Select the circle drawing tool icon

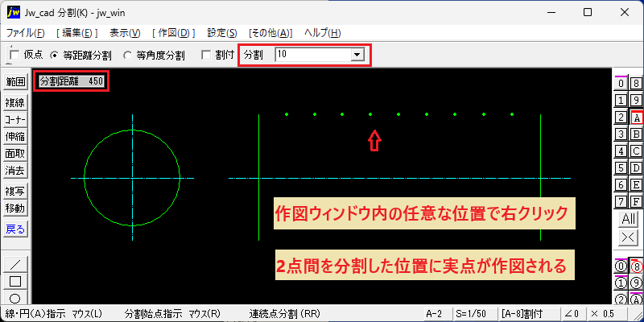(x=15, y=298)
